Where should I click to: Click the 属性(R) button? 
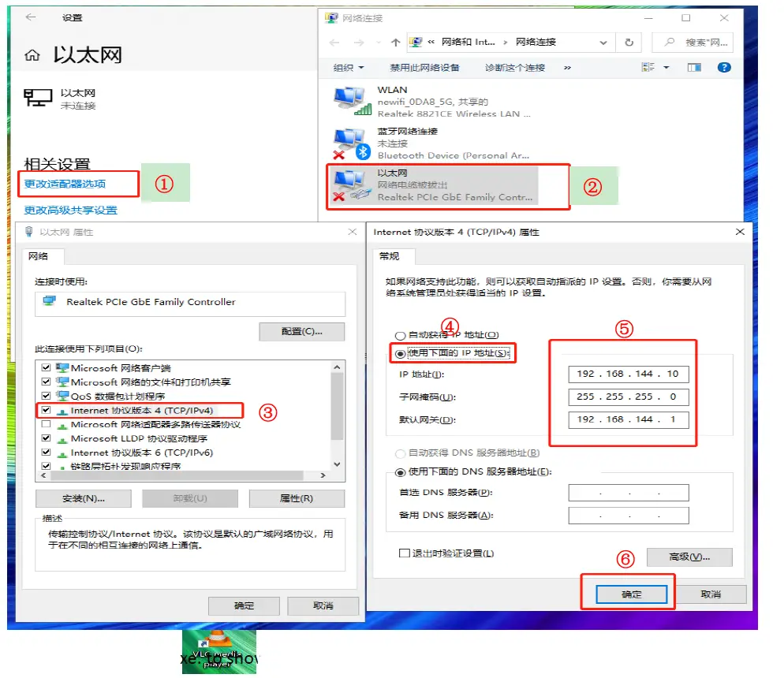click(297, 498)
